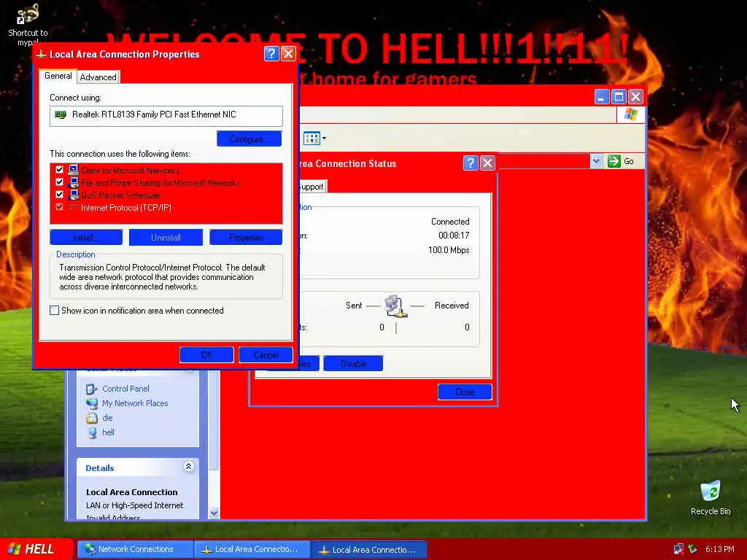The width and height of the screenshot is (747, 560).
Task: Open Properties of selected connection item
Action: 246,237
